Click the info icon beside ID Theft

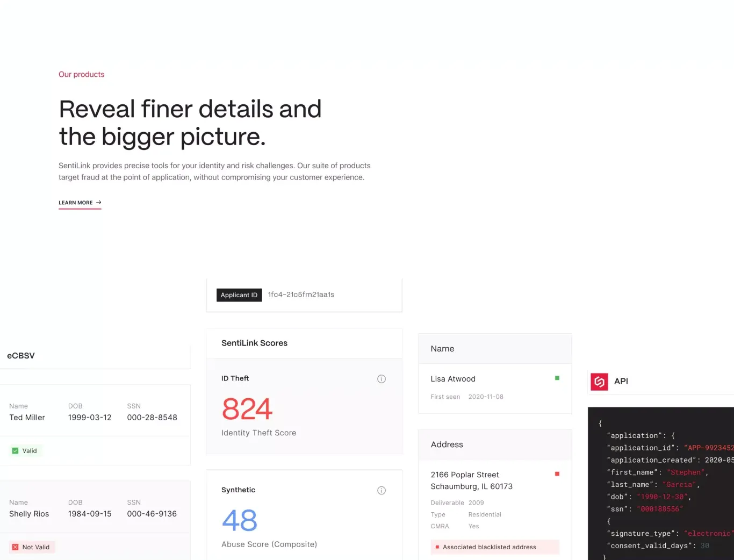pyautogui.click(x=382, y=379)
